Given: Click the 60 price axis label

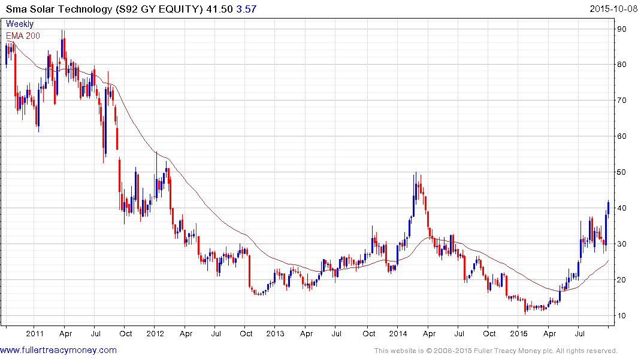Looking at the screenshot, I should point(622,136).
